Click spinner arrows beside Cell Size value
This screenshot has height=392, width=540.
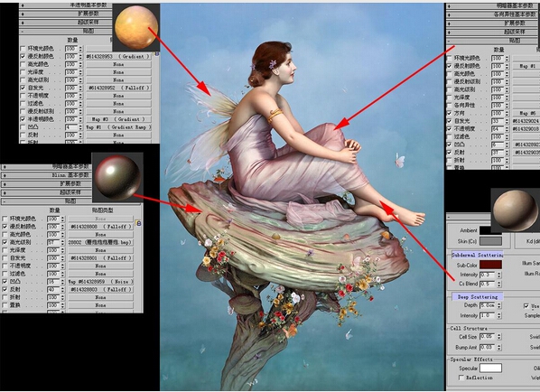tap(499, 337)
